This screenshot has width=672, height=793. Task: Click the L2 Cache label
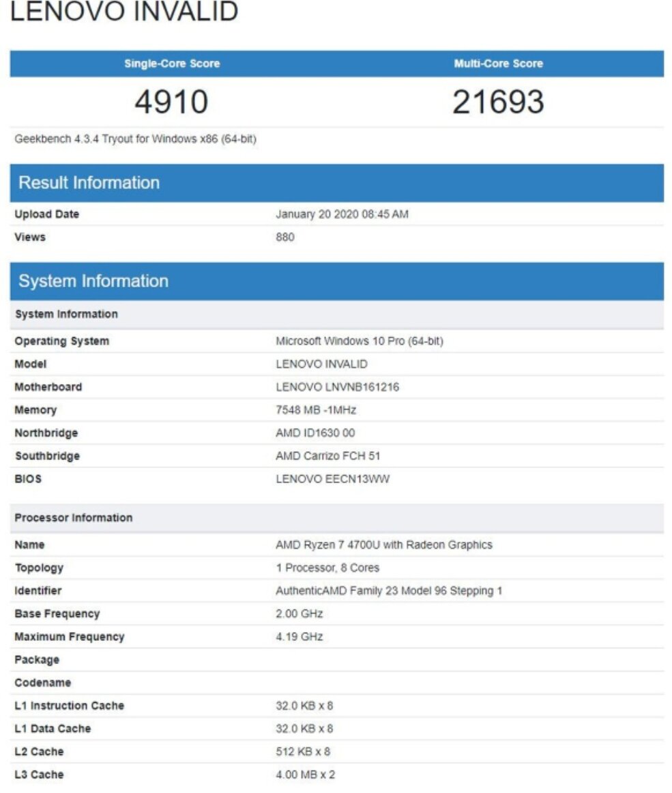[39, 752]
